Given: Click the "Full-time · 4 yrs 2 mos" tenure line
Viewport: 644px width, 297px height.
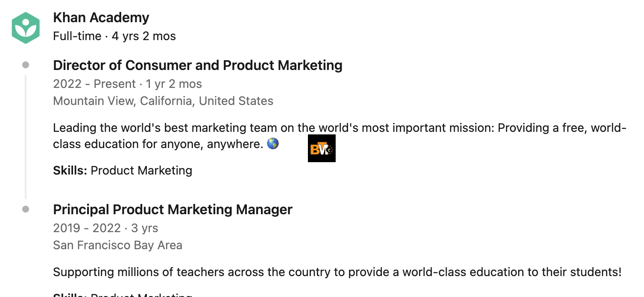Looking at the screenshot, I should [x=114, y=36].
